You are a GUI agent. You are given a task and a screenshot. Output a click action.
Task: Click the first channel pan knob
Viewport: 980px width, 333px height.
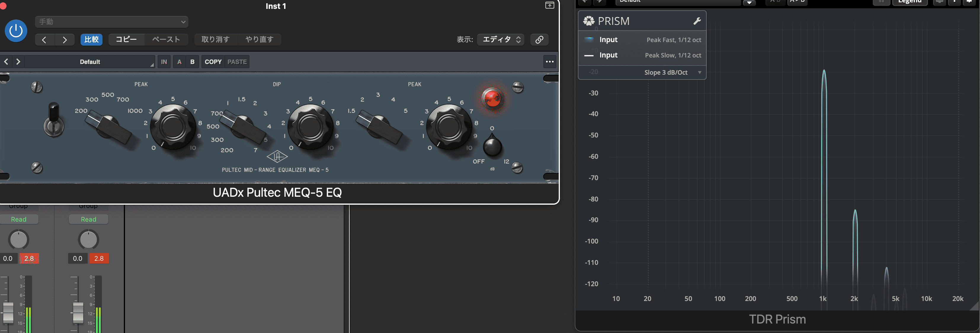tap(19, 240)
